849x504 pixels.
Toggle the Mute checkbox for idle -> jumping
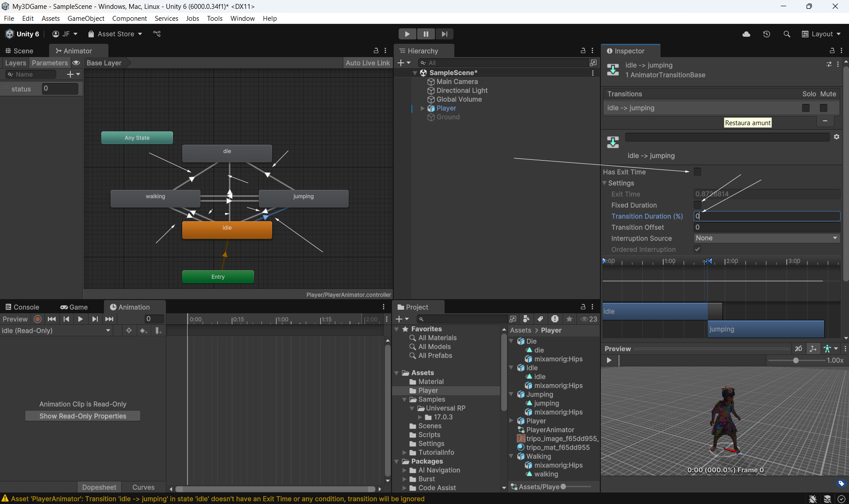click(x=823, y=108)
